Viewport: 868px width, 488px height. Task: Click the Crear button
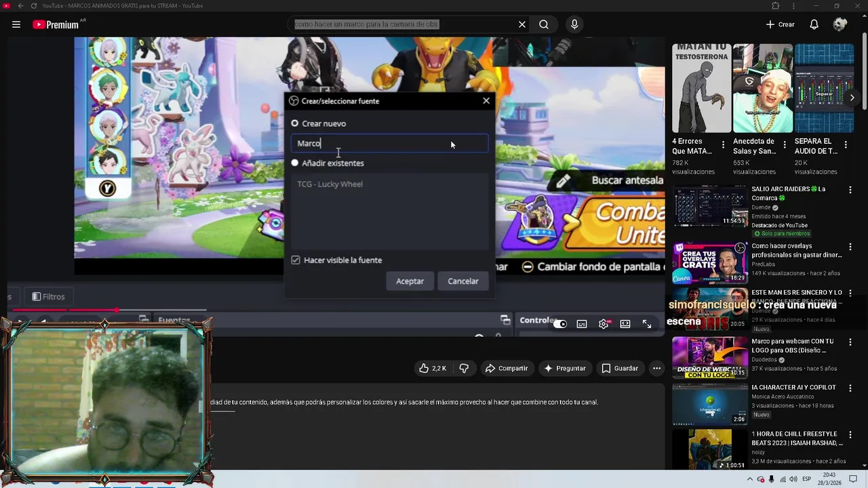click(x=780, y=24)
